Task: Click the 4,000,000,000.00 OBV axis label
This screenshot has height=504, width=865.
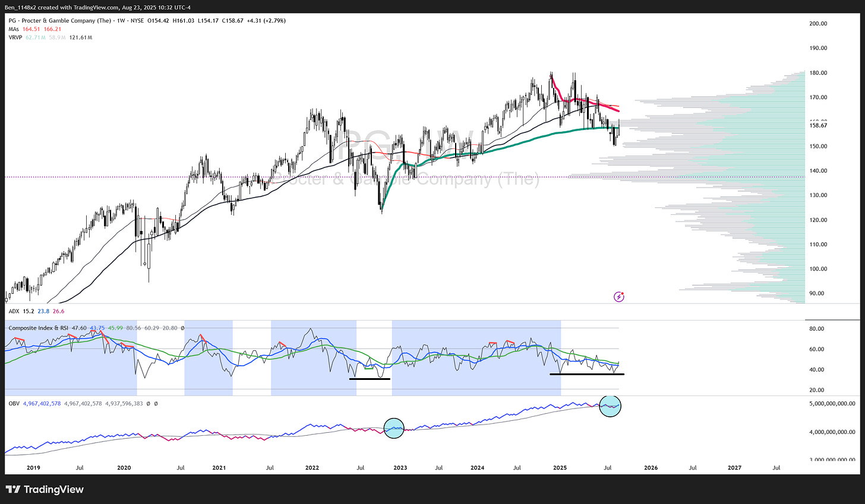Action: point(832,432)
